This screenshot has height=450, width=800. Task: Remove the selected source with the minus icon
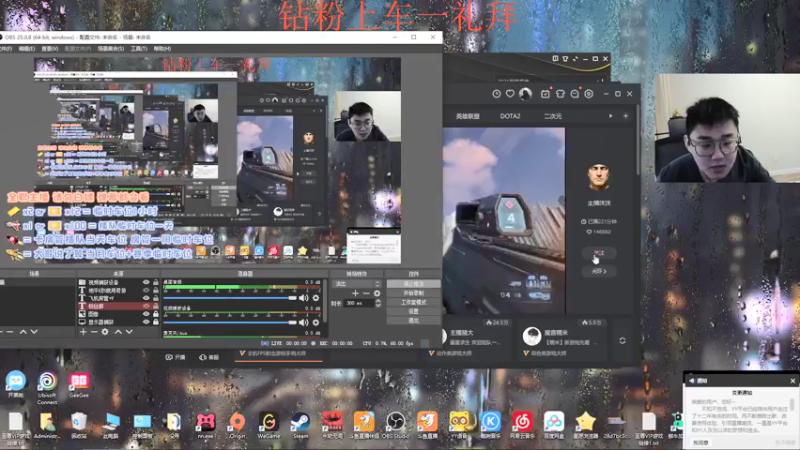(94, 332)
